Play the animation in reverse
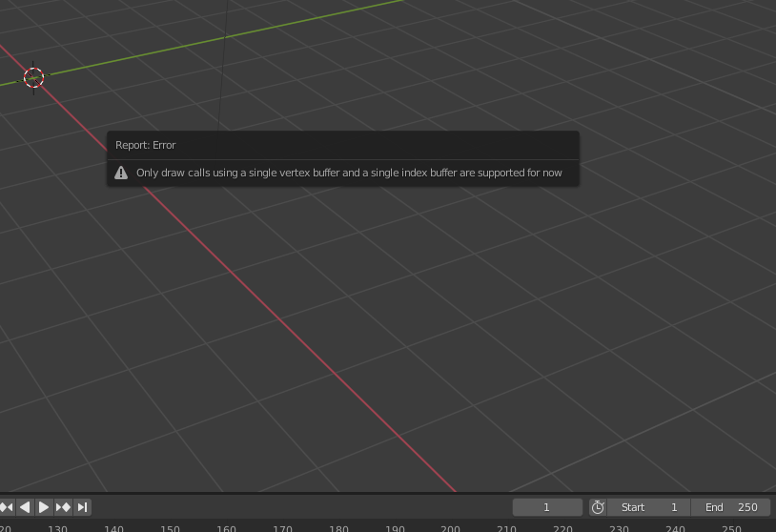This screenshot has width=776, height=532. click(x=25, y=507)
